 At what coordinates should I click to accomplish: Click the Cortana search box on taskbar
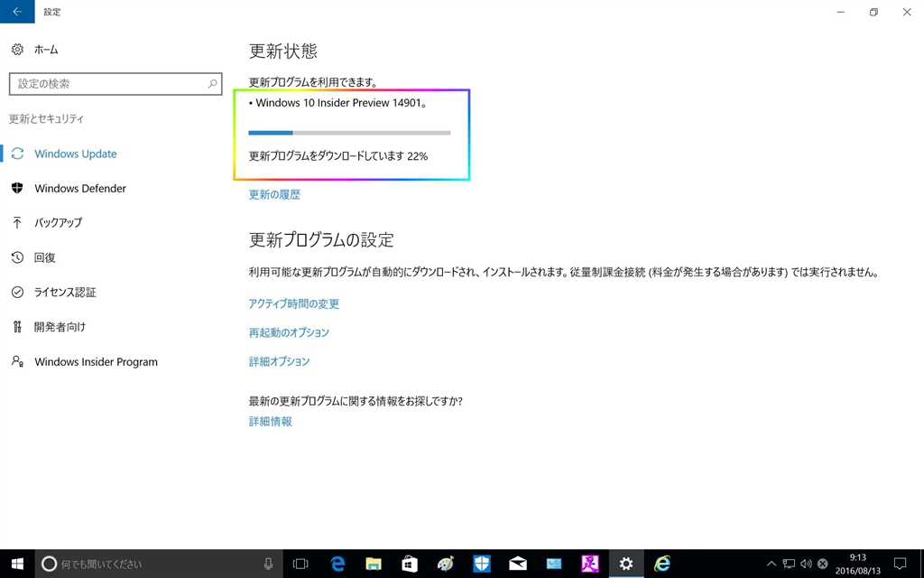159,564
